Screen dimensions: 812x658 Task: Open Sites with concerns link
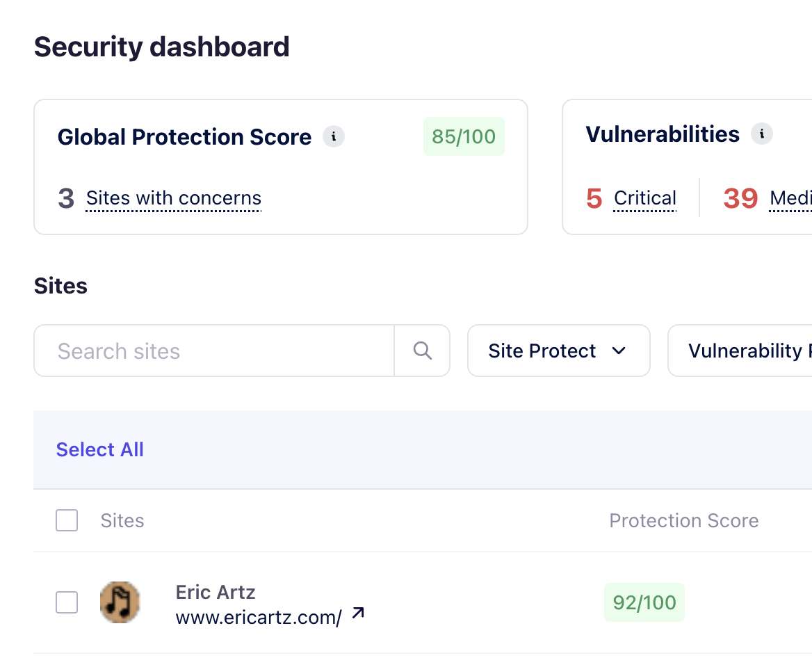coord(174,199)
